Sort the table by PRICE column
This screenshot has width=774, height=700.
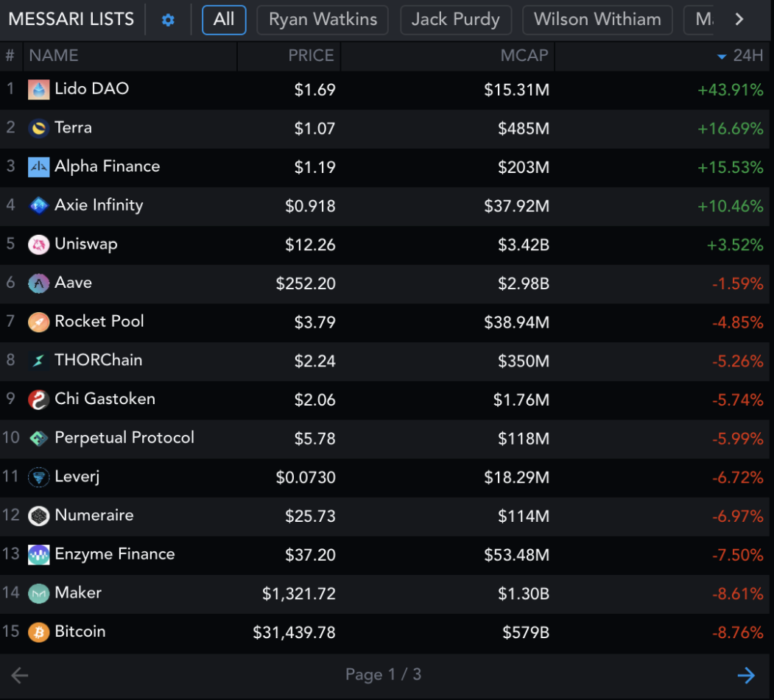click(x=311, y=56)
